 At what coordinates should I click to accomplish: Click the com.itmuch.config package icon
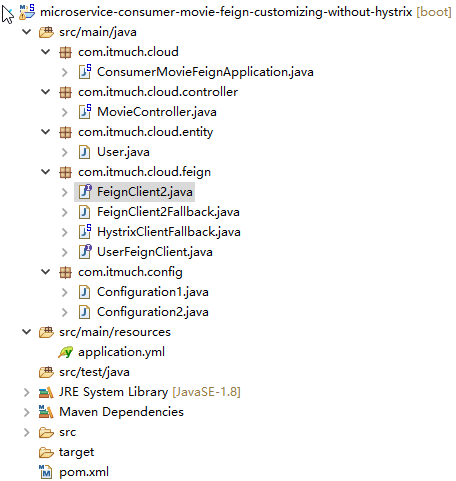[65, 272]
